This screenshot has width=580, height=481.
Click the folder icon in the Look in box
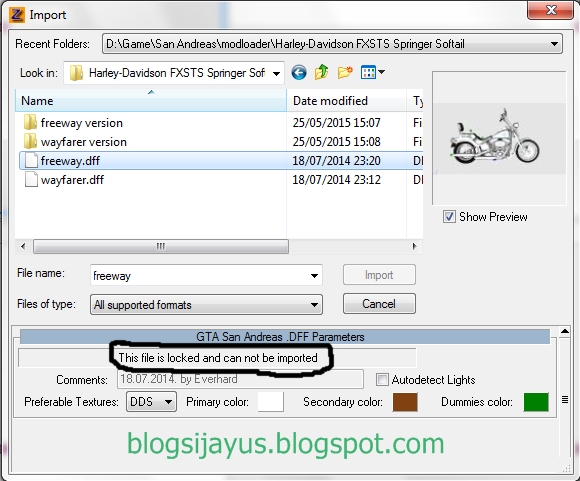click(x=77, y=73)
